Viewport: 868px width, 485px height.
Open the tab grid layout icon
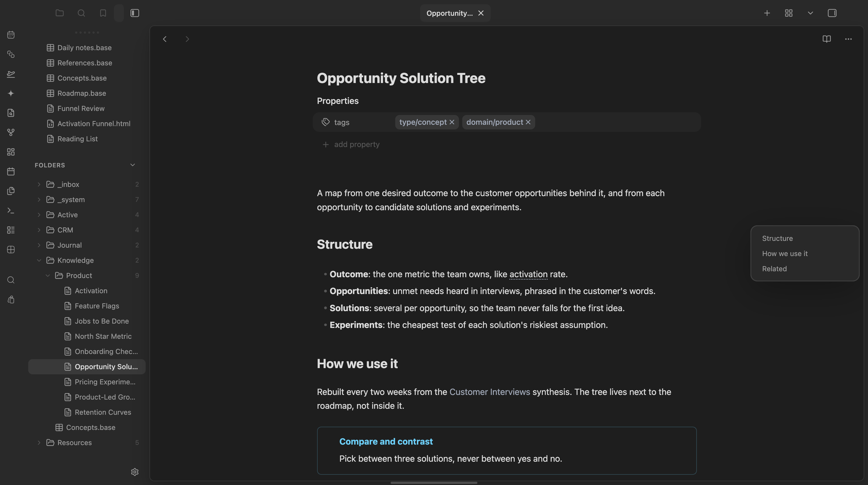coord(789,13)
